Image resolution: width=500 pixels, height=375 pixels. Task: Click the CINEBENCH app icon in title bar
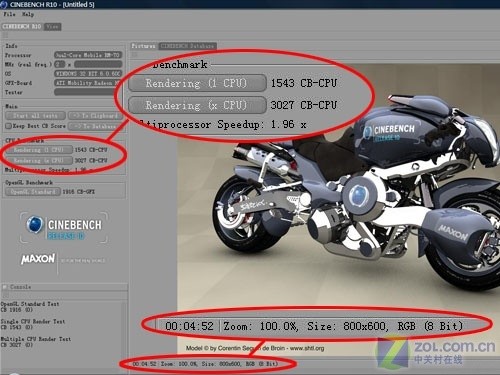coord(3,4)
